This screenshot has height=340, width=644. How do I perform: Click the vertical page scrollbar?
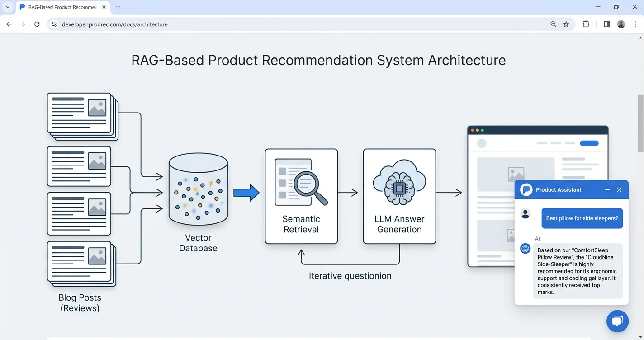640,123
